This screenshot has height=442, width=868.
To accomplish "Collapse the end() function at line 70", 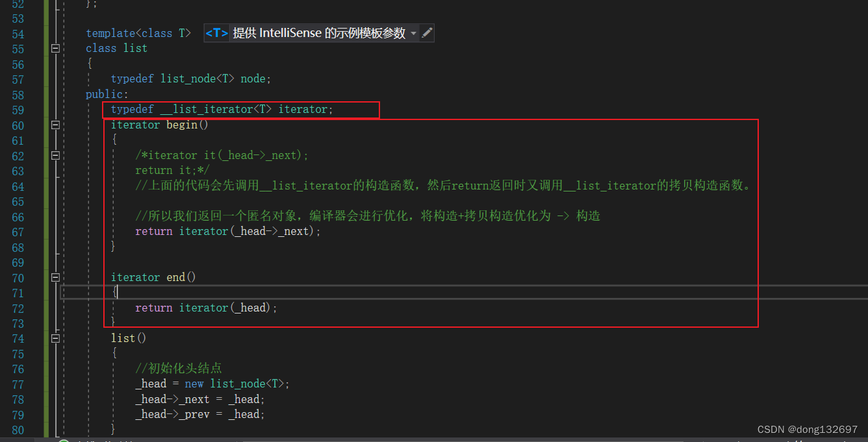I will (x=55, y=277).
